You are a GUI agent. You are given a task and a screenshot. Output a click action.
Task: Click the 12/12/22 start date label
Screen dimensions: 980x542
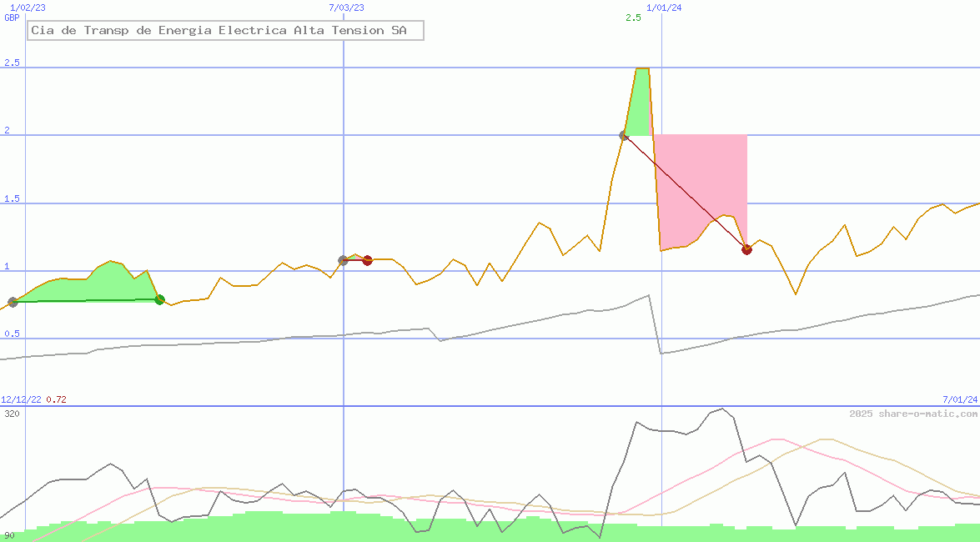tap(21, 400)
